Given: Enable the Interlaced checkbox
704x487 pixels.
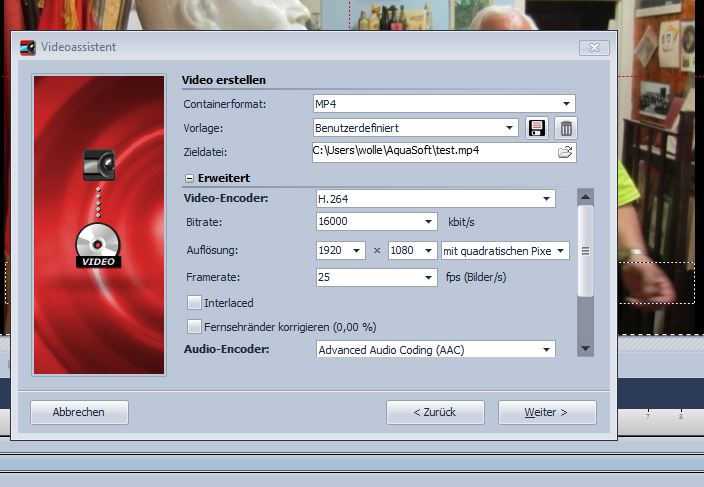Looking at the screenshot, I should (195, 302).
